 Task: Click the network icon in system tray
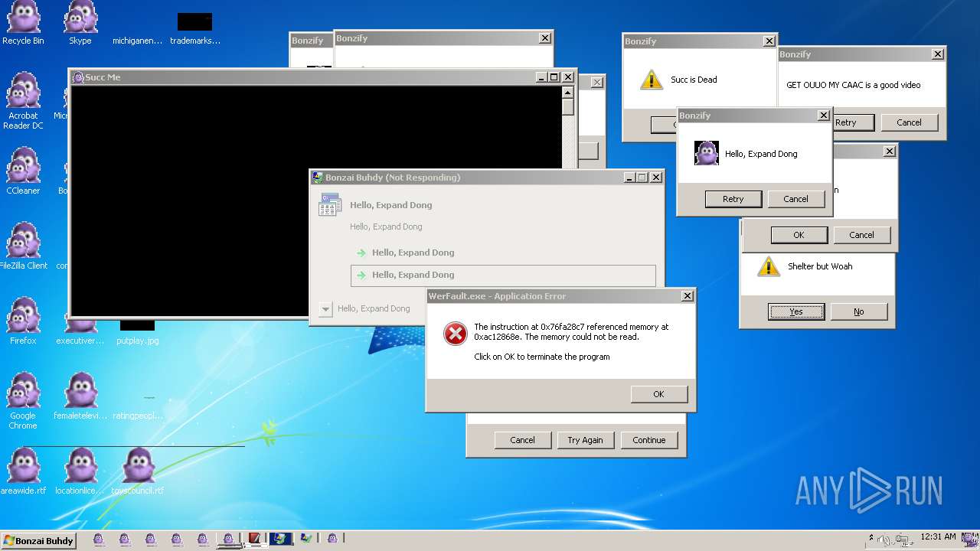coord(904,540)
